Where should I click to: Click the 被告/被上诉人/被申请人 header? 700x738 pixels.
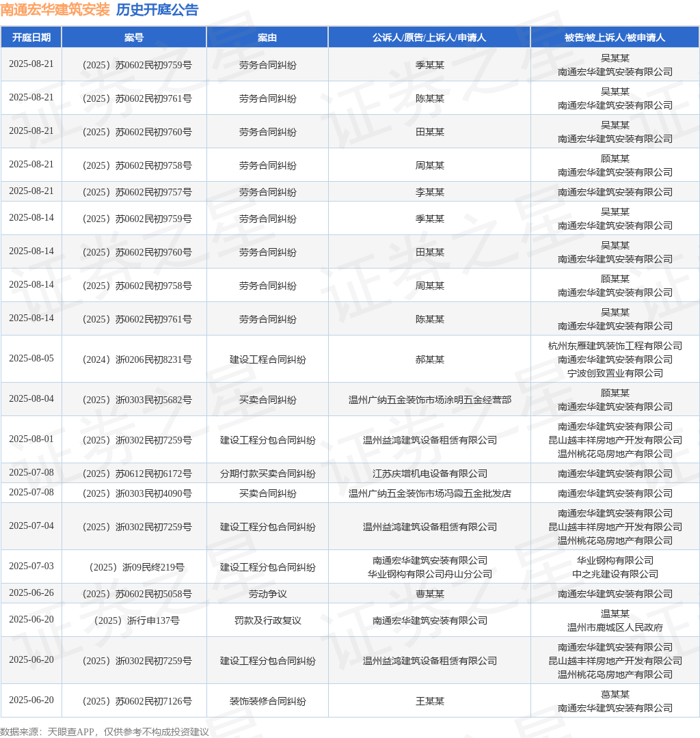[x=615, y=38]
